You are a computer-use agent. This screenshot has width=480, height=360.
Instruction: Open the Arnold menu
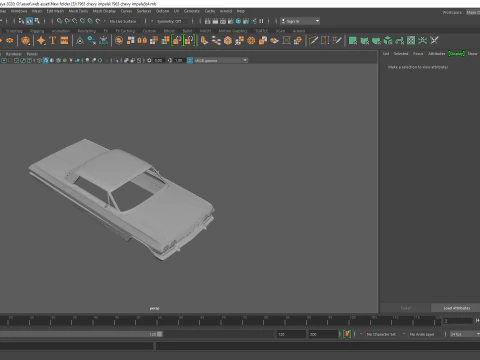click(x=226, y=11)
